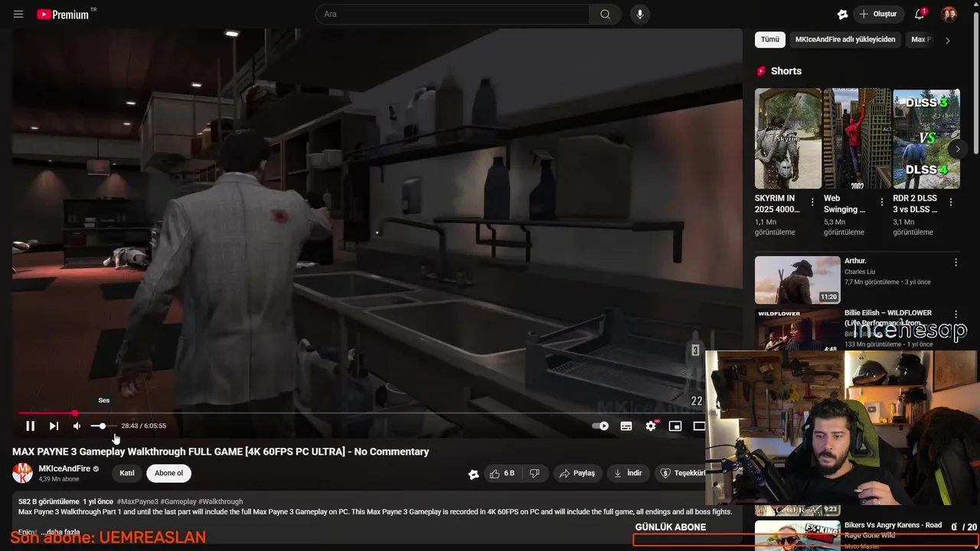Open SKYRIM IN 2025 short thumbnail
This screenshot has width=980, height=551.
(x=788, y=139)
